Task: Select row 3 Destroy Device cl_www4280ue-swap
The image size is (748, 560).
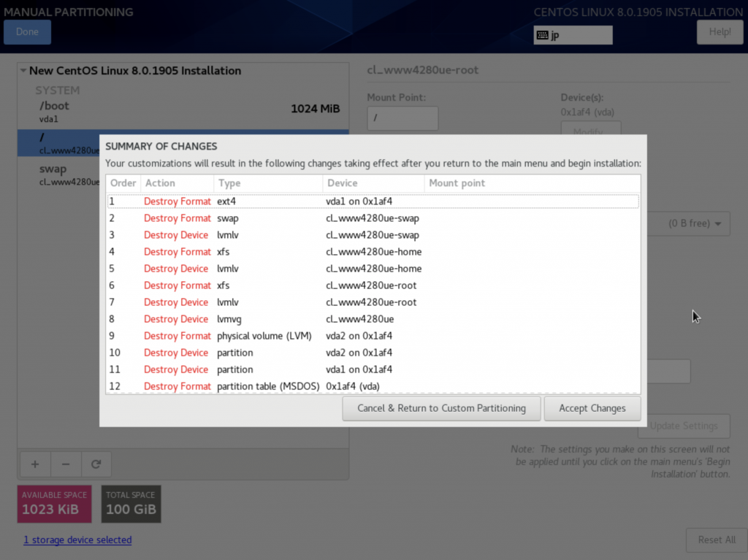Action: pyautogui.click(x=373, y=235)
